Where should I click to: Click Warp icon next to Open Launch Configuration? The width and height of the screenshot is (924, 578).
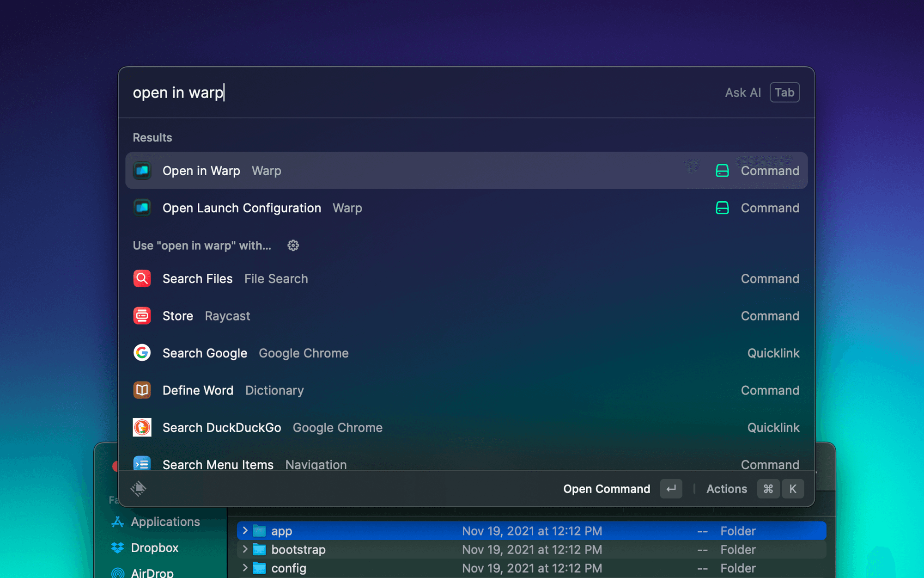tap(142, 208)
